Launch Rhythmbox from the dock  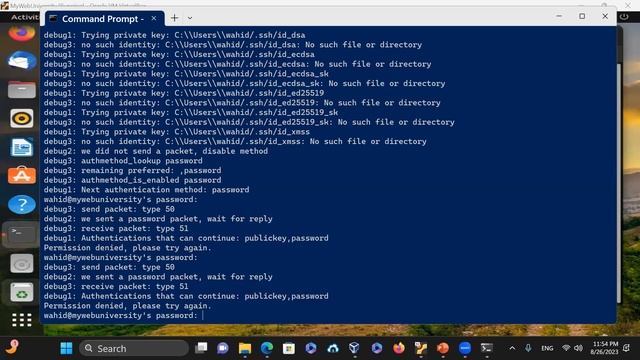pos(22,118)
